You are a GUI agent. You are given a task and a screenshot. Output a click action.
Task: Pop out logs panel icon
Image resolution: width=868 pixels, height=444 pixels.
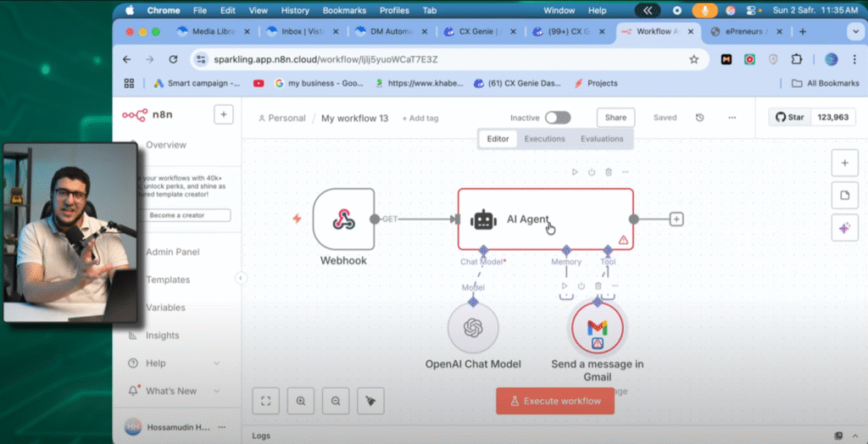(x=838, y=436)
